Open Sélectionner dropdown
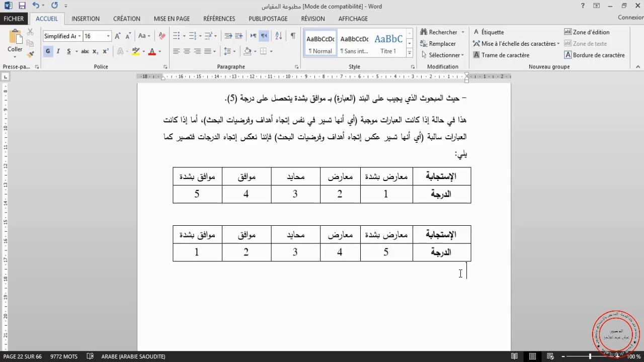The height and width of the screenshot is (362, 644). pos(443,55)
